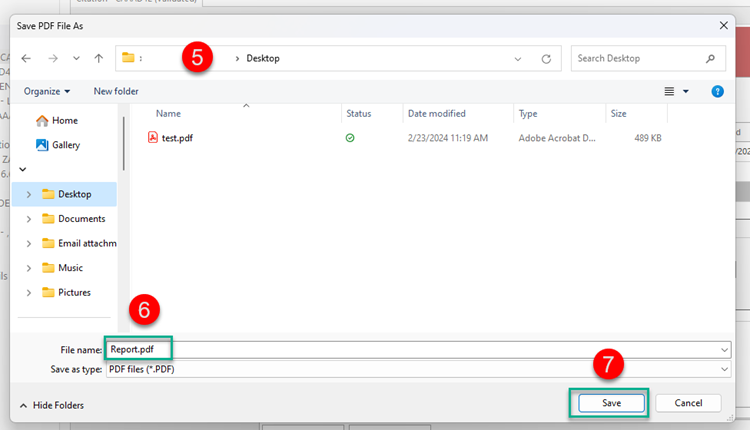The height and width of the screenshot is (430, 750).
Task: Select Home in the navigation pane
Action: (64, 120)
